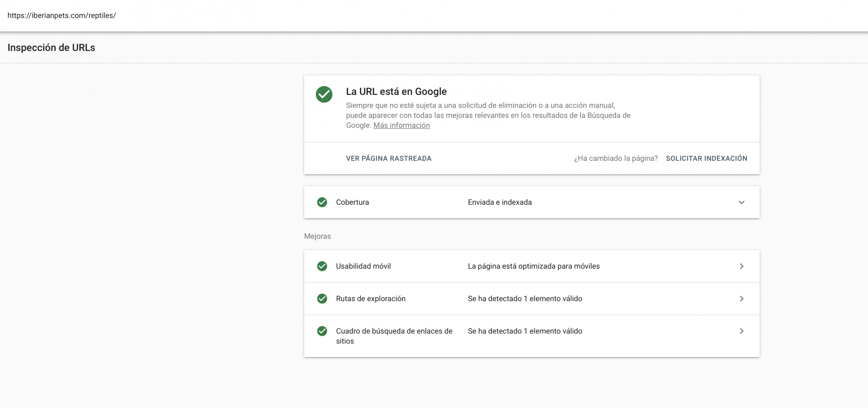This screenshot has height=408, width=868.
Task: Click the valid element status for Rutas de exploración
Action: click(525, 299)
